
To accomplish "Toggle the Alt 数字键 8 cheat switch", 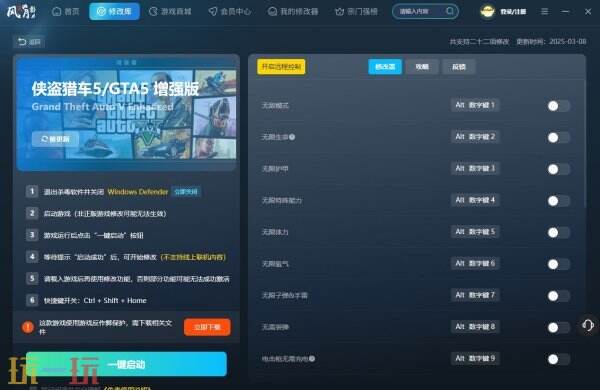I will click(558, 327).
